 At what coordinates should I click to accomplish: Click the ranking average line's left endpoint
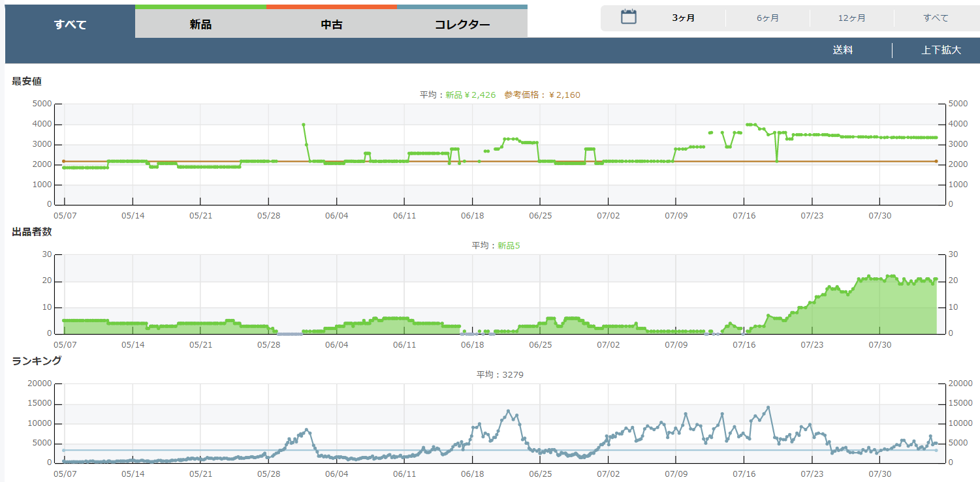tap(63, 450)
